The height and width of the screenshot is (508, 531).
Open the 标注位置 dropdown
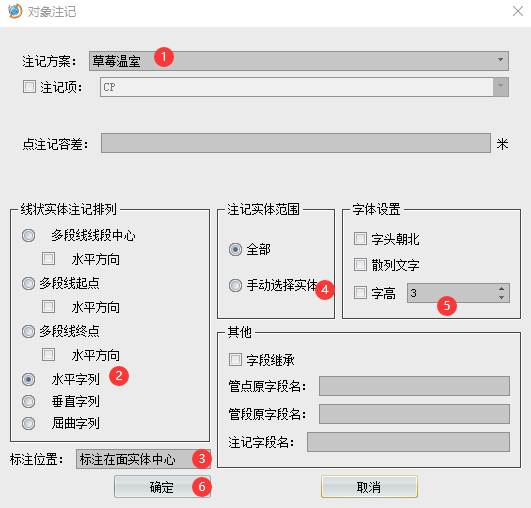click(143, 459)
